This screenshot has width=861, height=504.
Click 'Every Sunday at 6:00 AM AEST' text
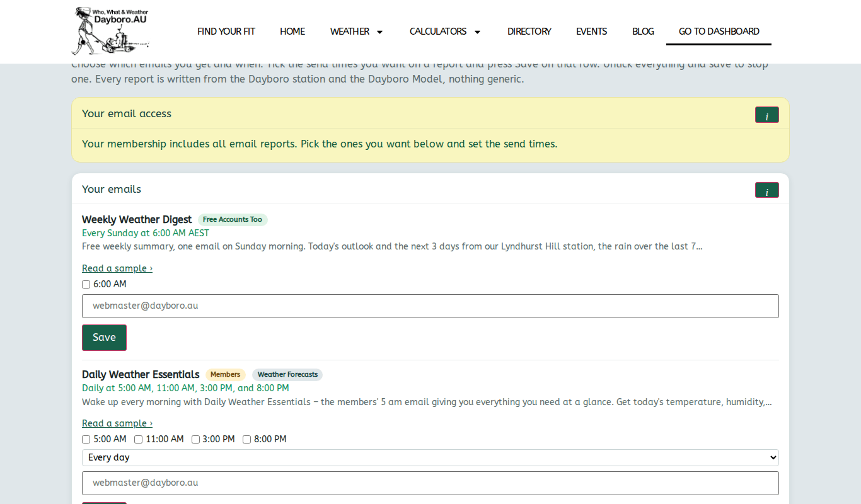click(x=146, y=233)
